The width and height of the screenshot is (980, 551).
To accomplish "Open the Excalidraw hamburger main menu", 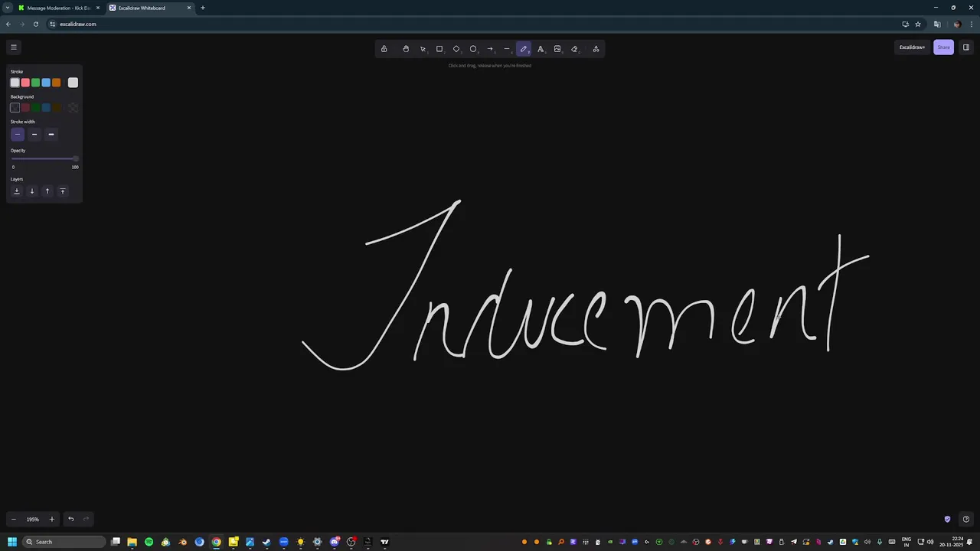I will point(13,47).
